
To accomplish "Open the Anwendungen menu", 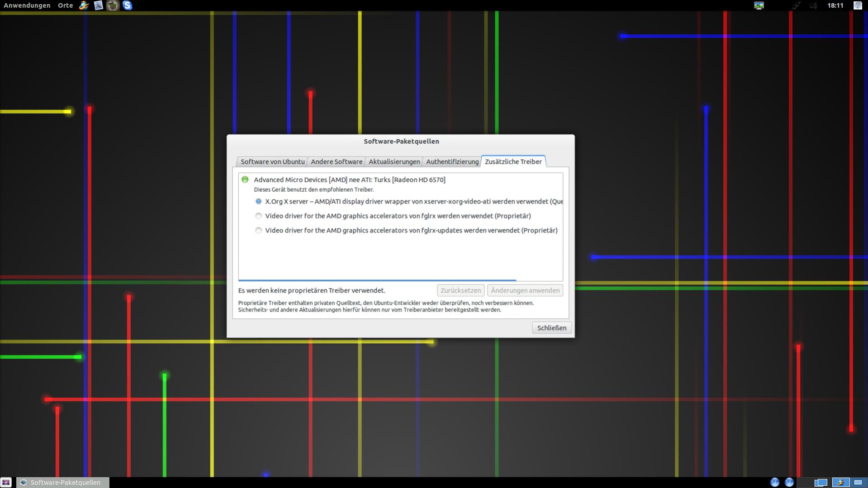I will tap(27, 5).
